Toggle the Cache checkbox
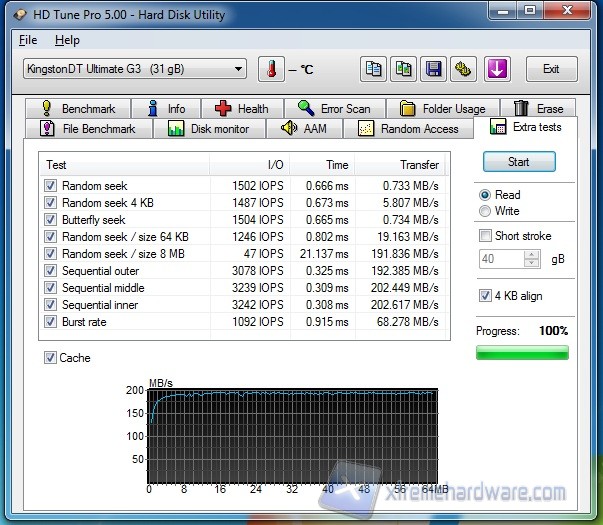The height and width of the screenshot is (525, 603). 50,357
